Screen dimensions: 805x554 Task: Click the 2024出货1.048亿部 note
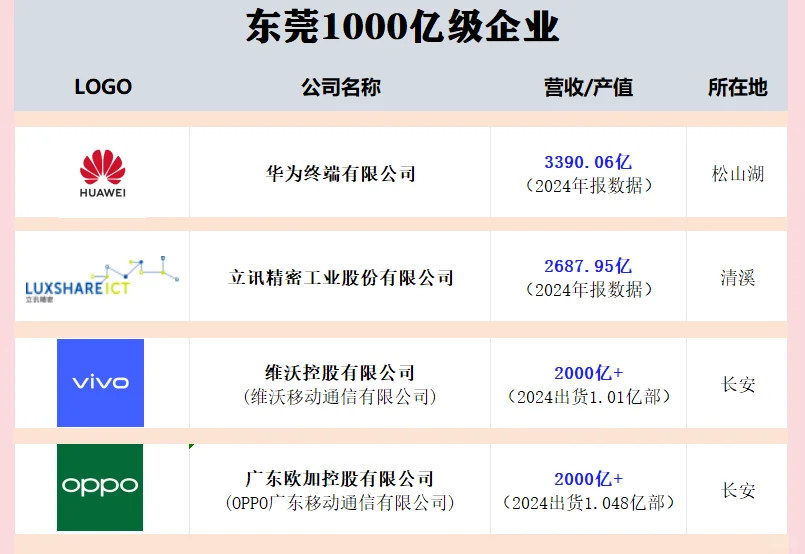click(x=588, y=503)
